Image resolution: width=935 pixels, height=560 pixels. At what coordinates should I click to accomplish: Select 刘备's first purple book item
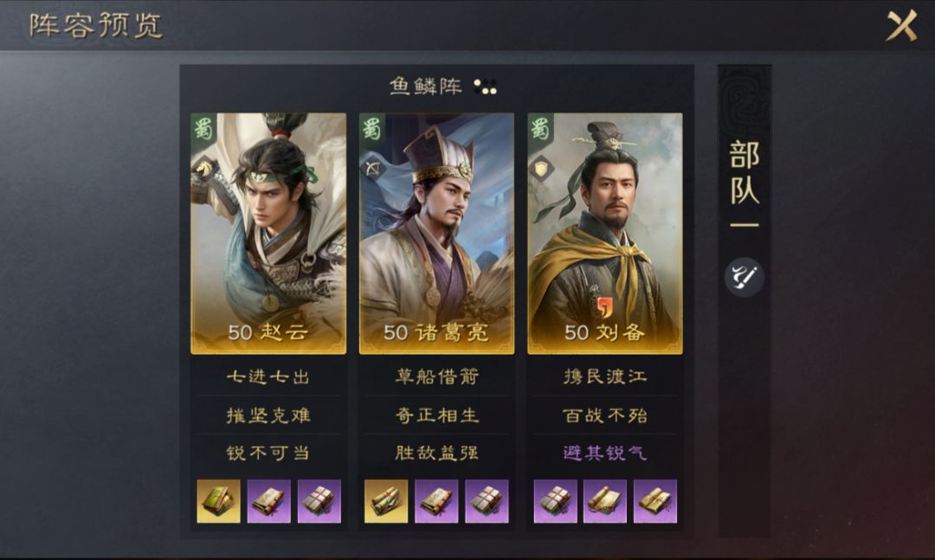coord(555,501)
